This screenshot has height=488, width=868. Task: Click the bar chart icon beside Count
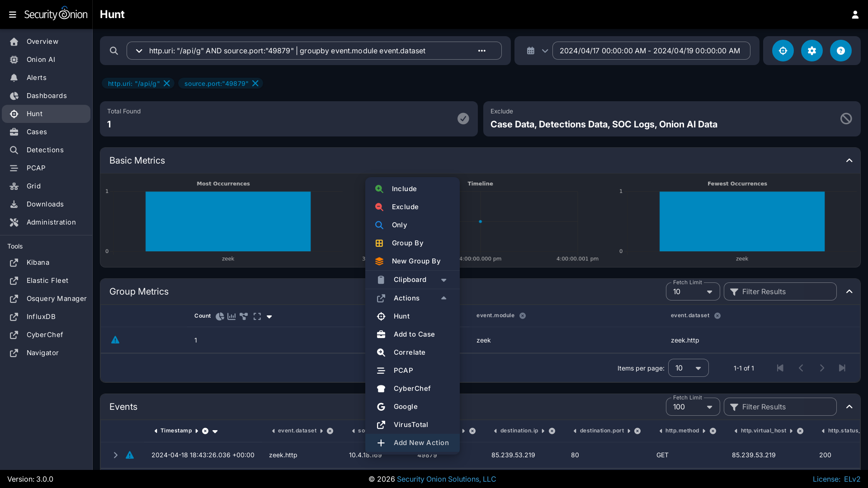[231, 316]
